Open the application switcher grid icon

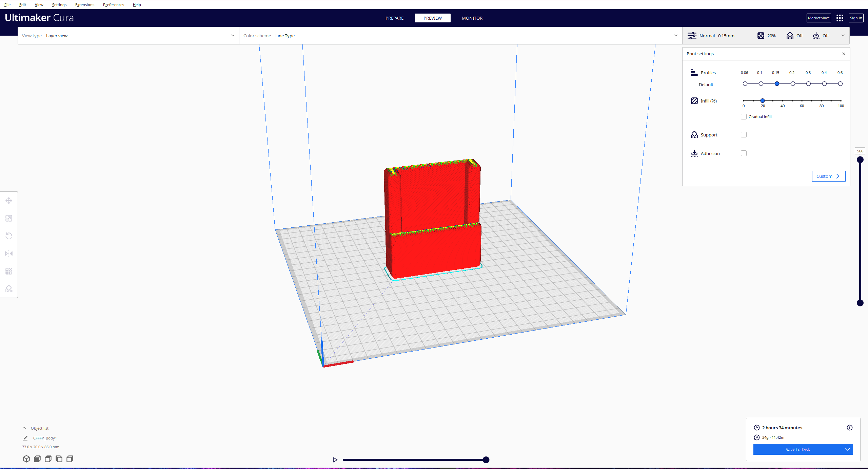coord(840,18)
